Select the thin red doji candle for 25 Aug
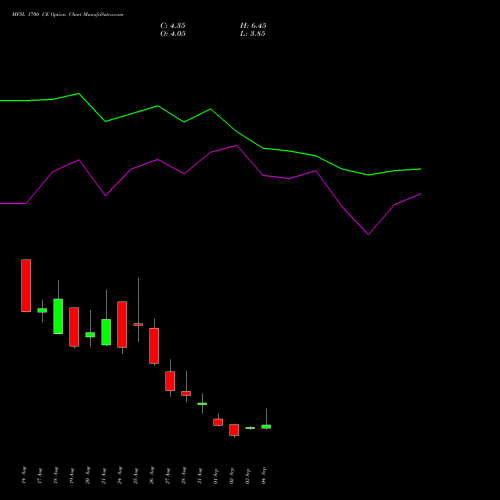Viewport: 500px width, 500px height. (x=138, y=324)
